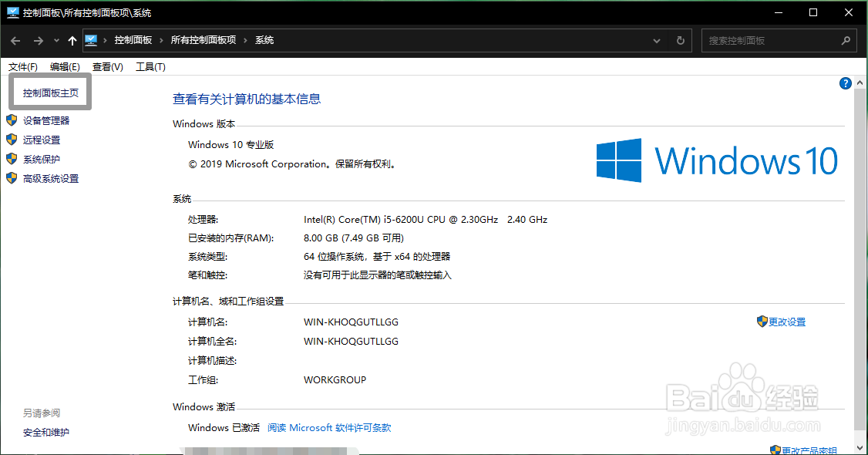The width and height of the screenshot is (868, 455).
Task: Click the Windows 10 logo
Action: 717,160
